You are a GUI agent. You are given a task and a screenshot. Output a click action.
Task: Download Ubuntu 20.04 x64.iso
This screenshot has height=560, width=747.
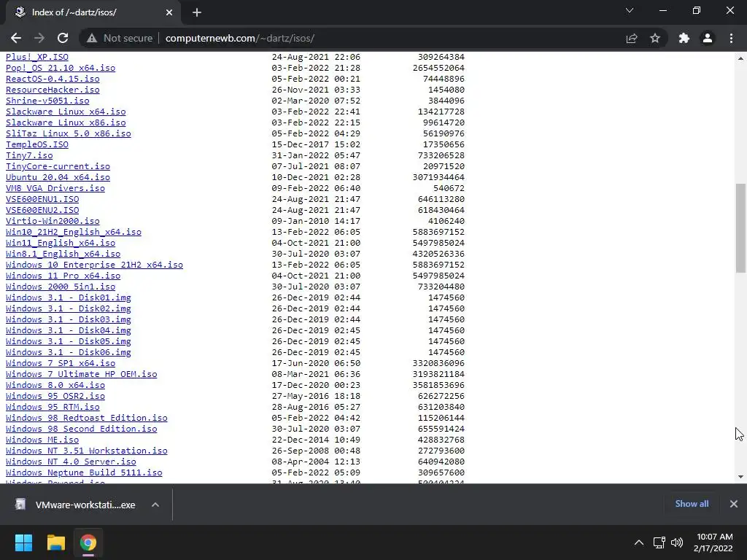point(58,177)
